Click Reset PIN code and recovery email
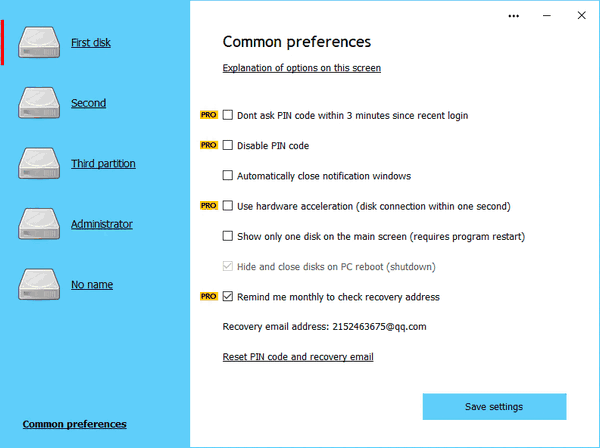Image resolution: width=600 pixels, height=448 pixels. (297, 357)
